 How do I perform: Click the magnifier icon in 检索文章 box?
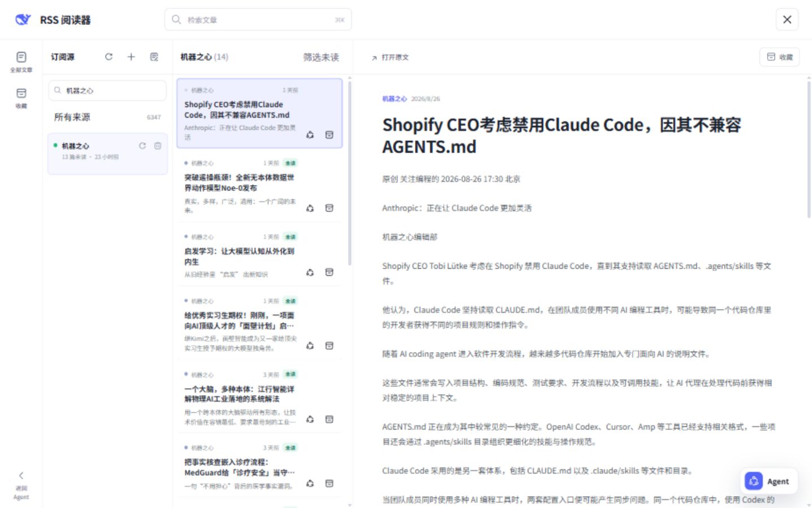coord(176,19)
